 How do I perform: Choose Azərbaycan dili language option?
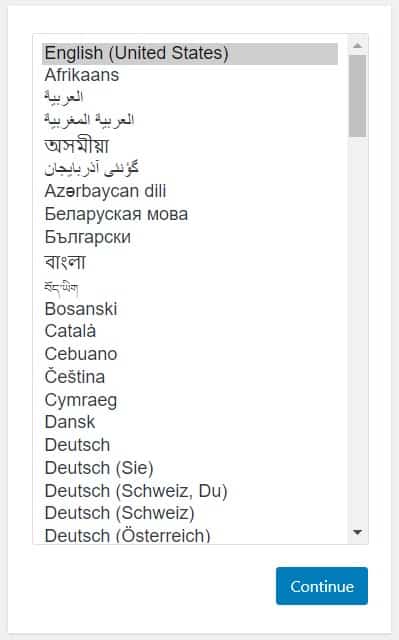pyautogui.click(x=190, y=191)
